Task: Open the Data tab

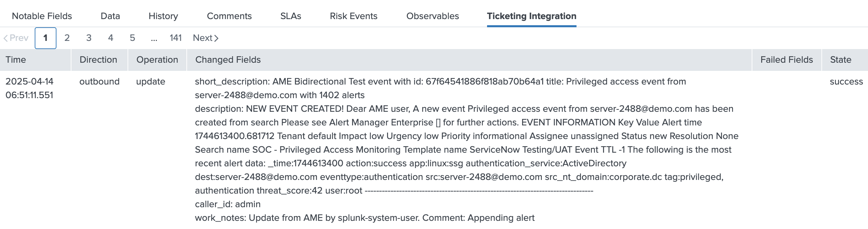Action: coord(110,16)
